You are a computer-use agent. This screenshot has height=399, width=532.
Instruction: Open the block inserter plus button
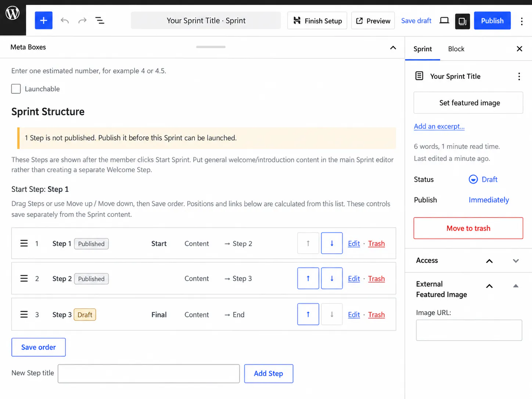tap(44, 21)
